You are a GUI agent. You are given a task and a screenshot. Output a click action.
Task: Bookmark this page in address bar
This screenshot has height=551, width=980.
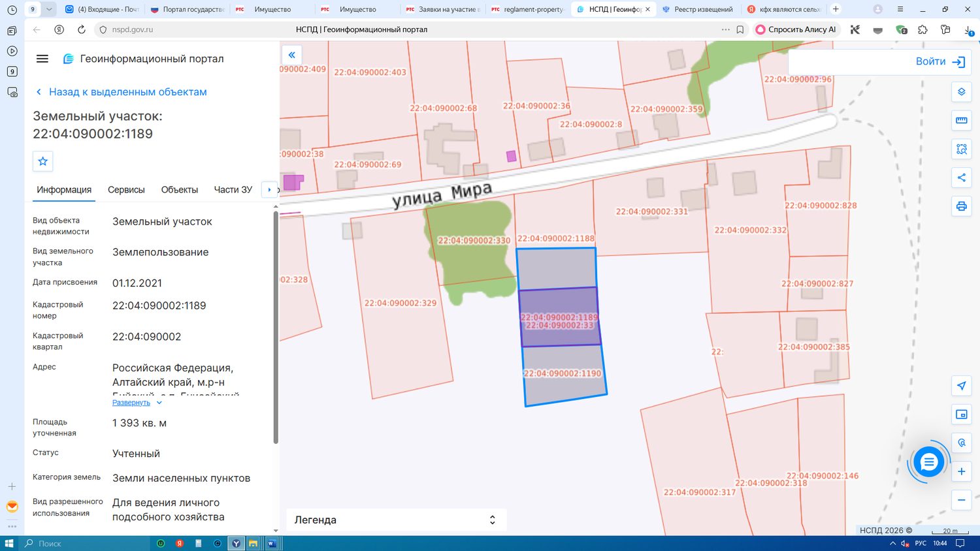(x=740, y=29)
